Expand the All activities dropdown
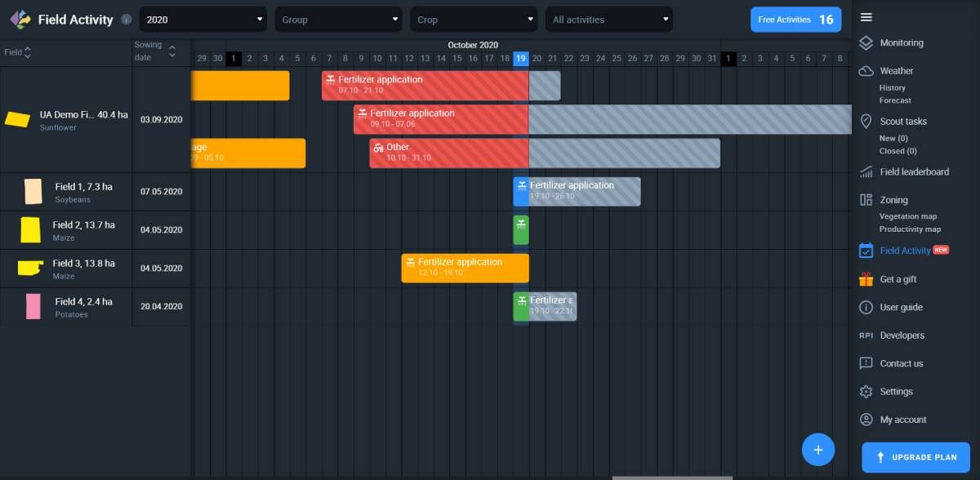This screenshot has width=980, height=480. tap(608, 19)
